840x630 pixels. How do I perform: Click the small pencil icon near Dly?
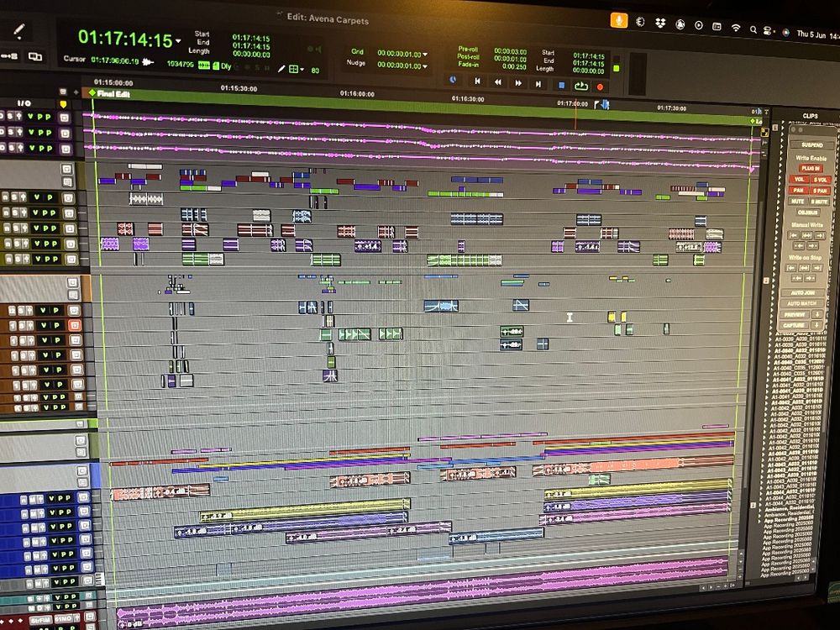point(281,69)
